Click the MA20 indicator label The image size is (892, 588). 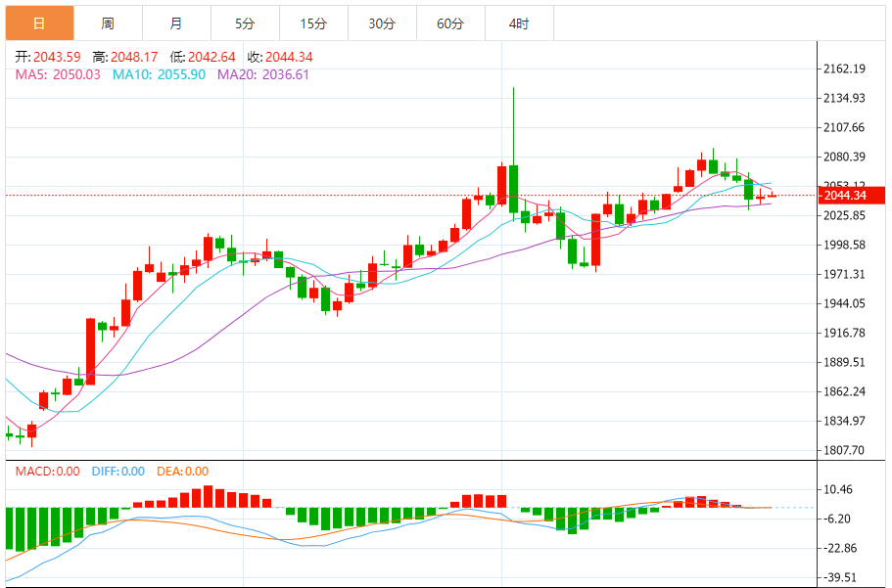coord(263,74)
